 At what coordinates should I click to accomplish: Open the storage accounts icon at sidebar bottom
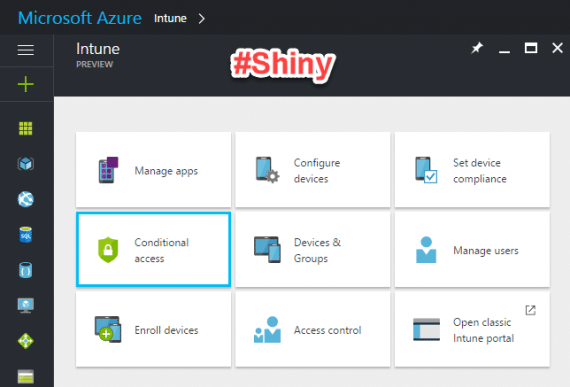25,377
